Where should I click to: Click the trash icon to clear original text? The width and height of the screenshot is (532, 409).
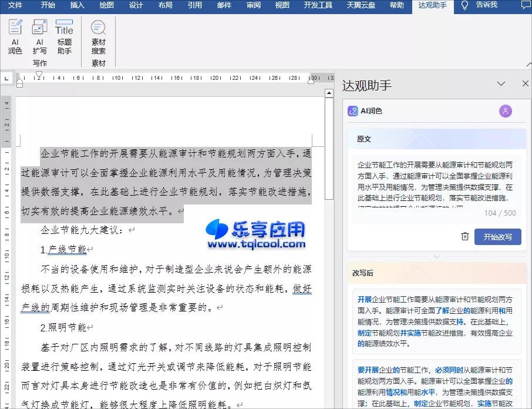463,236
